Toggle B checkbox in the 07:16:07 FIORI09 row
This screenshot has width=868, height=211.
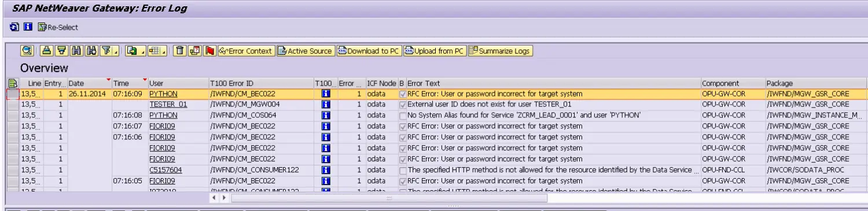click(403, 126)
